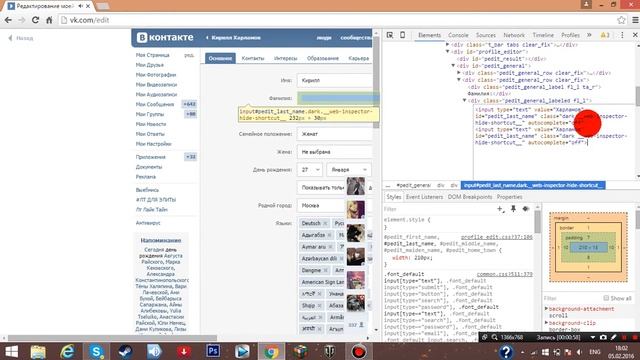Open the marital status dropdown showing Женат
Image resolution: width=640 pixels, height=360 pixels.
pos(335,134)
